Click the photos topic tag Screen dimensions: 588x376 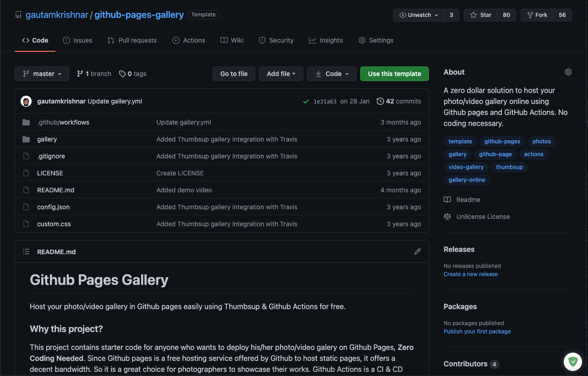[x=542, y=142]
